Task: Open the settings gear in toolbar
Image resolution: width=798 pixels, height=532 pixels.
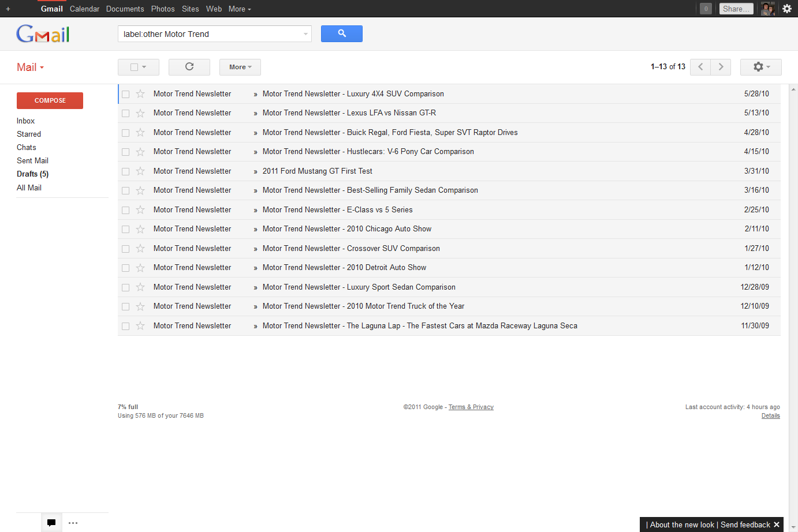Action: (x=760, y=67)
